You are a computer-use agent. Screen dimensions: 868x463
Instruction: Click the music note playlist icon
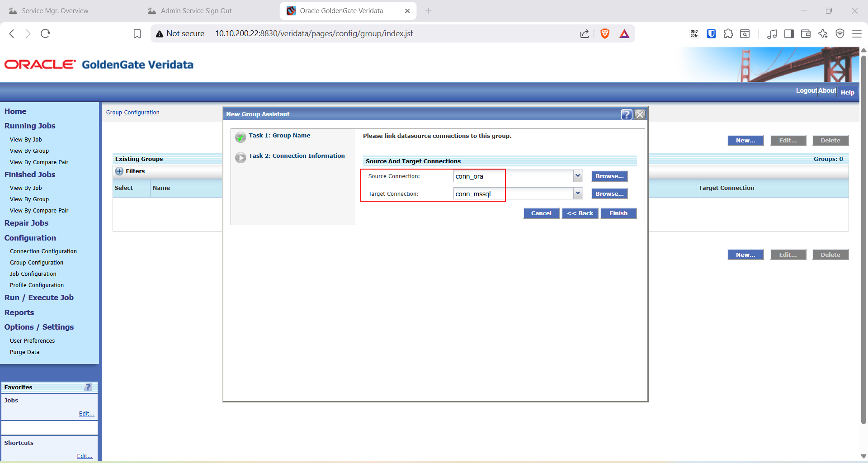pos(772,33)
